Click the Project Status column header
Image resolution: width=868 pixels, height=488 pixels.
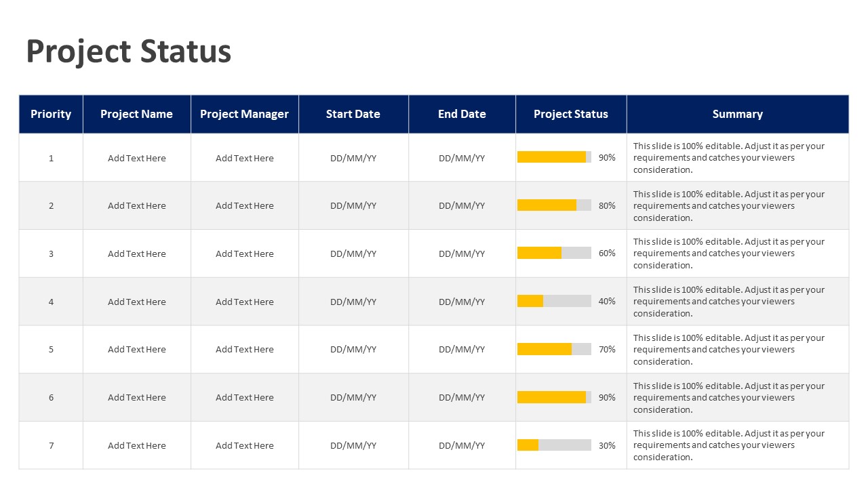click(571, 114)
